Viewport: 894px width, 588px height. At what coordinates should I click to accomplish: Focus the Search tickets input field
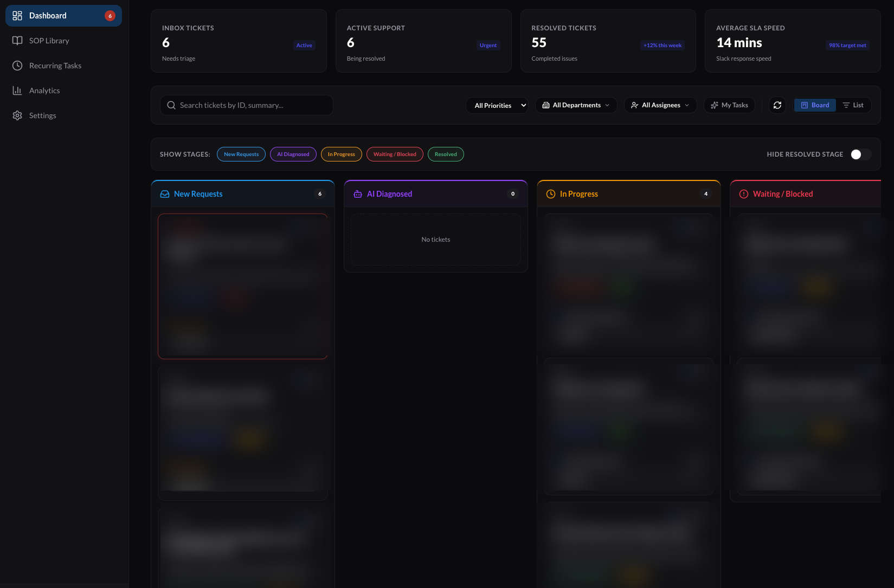[247, 105]
